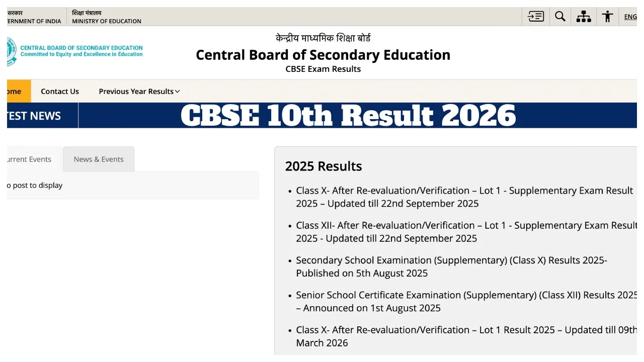Screen dimensions: 644x362
Task: Expand Previous Year Results dropdown
Action: point(139,92)
